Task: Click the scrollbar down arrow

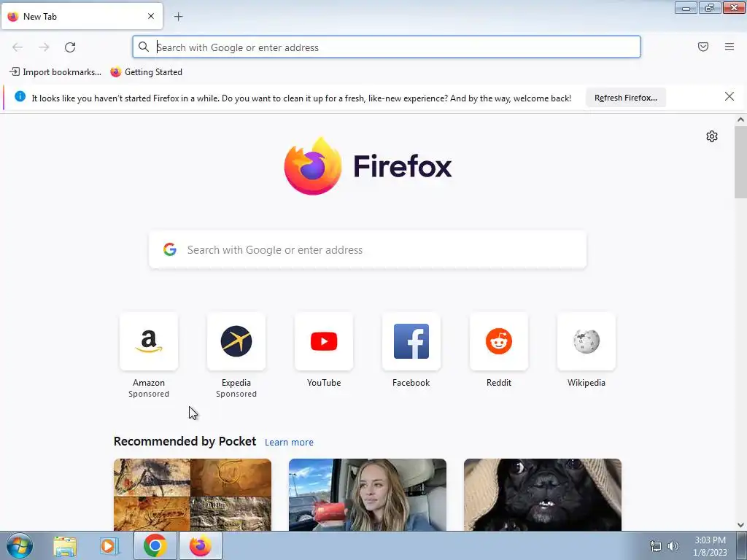Action: pyautogui.click(x=741, y=525)
